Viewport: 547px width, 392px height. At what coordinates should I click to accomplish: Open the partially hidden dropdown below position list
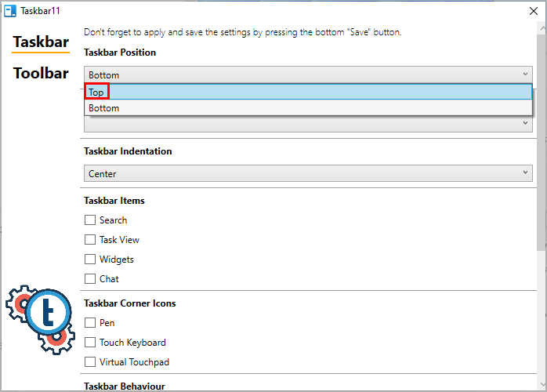coord(308,124)
